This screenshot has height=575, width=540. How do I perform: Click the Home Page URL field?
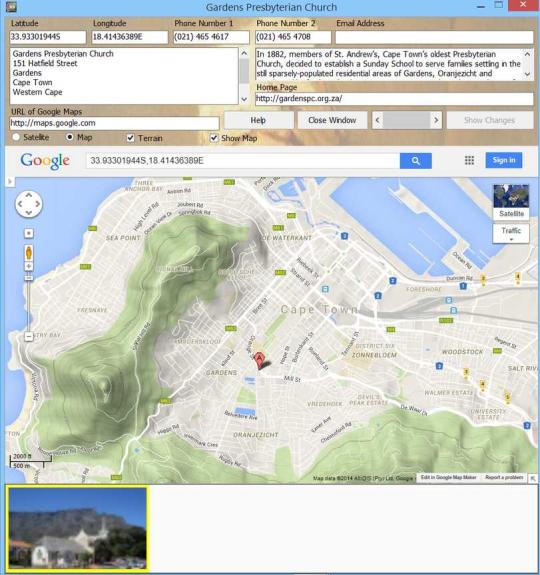tap(394, 99)
